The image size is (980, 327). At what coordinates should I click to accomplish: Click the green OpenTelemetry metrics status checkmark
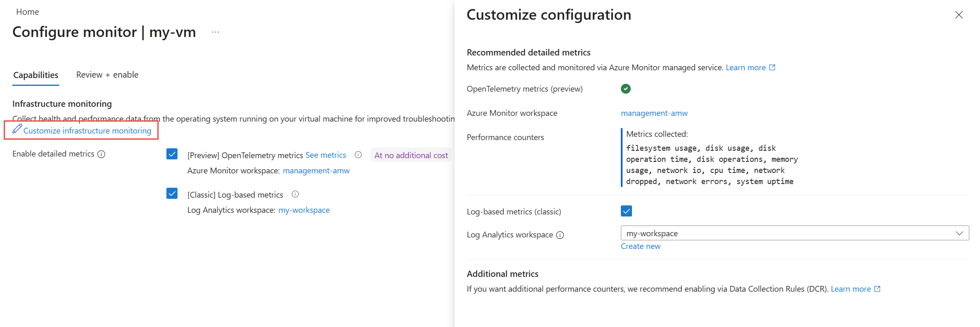625,89
